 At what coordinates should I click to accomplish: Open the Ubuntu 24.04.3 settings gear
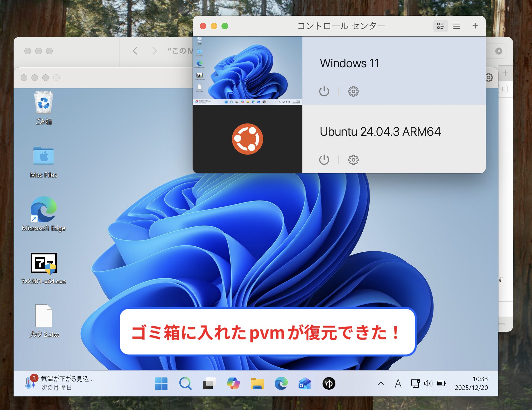coord(353,160)
